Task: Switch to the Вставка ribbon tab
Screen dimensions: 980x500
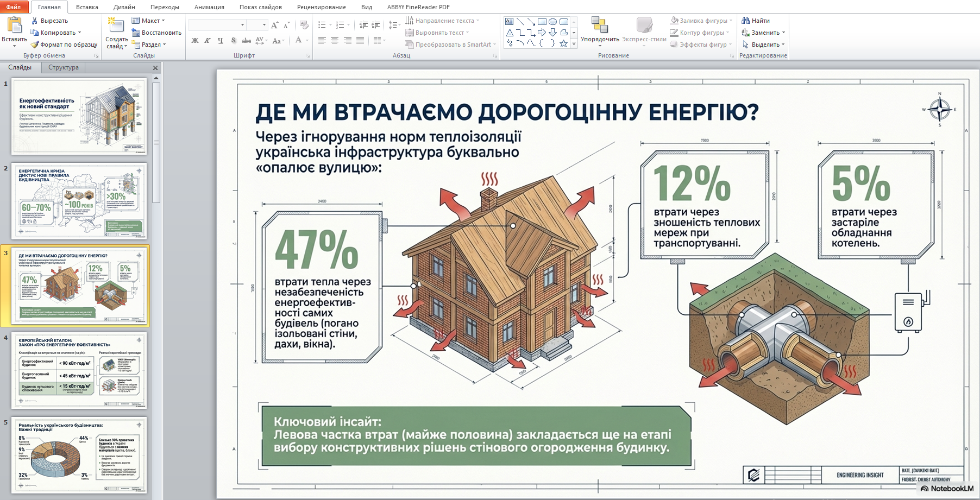Action: coord(87,7)
